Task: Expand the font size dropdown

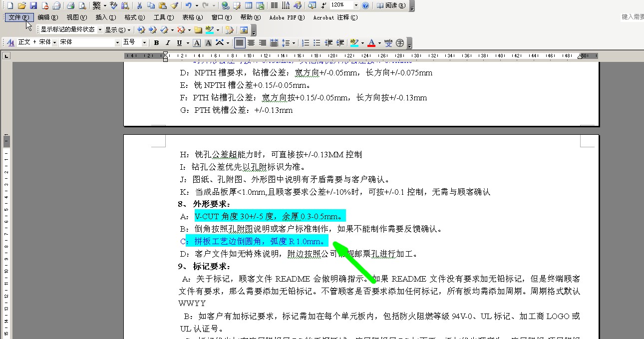Action: [x=144, y=43]
